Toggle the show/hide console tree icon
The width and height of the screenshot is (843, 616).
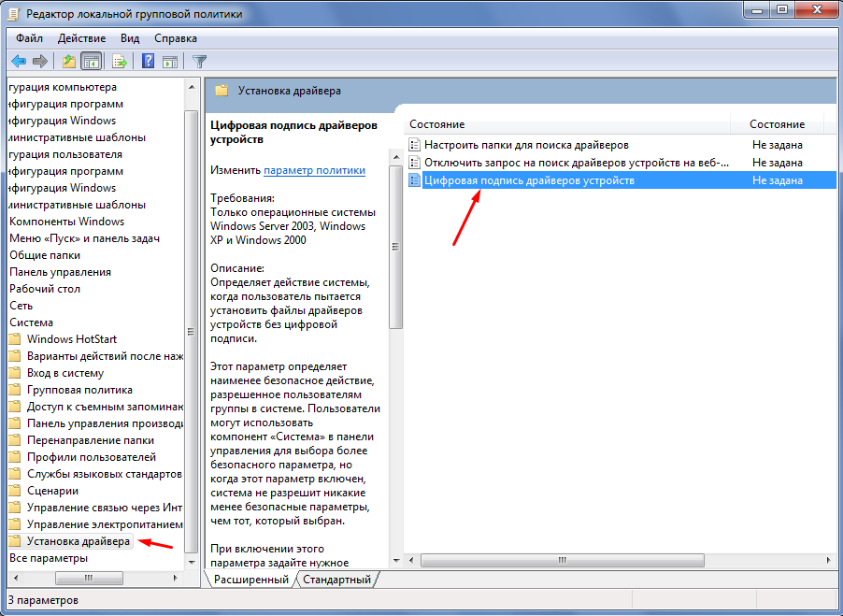click(x=91, y=62)
